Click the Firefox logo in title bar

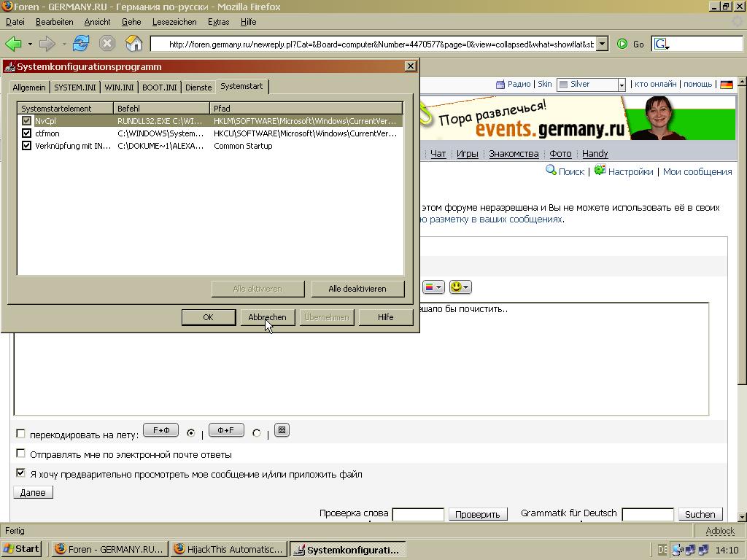coord(7,7)
